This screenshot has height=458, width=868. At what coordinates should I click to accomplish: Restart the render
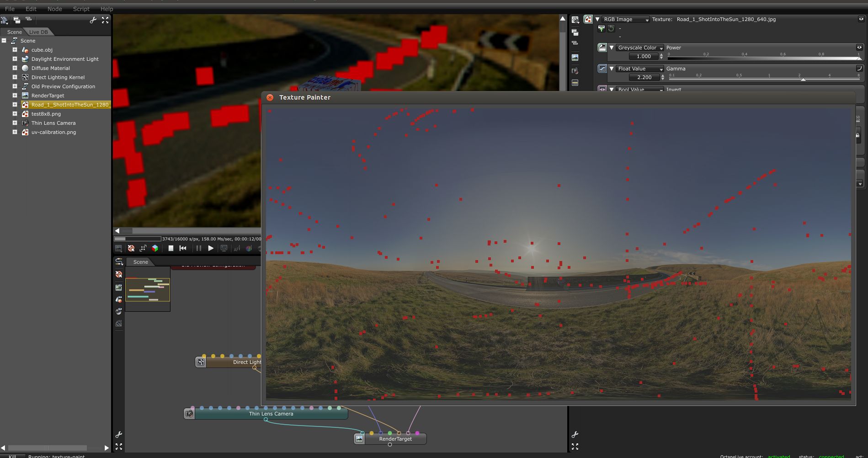[x=183, y=248]
